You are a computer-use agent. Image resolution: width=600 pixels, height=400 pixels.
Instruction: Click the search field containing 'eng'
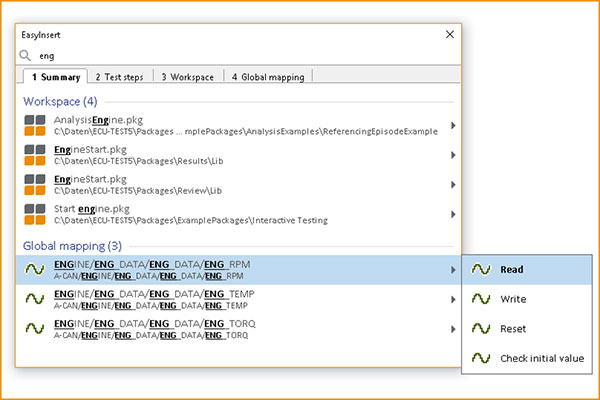240,56
